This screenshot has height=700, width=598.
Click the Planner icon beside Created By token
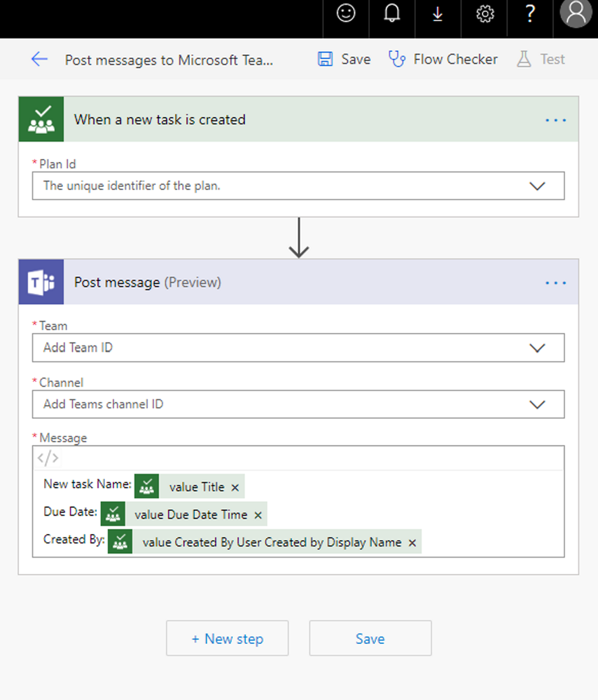120,542
